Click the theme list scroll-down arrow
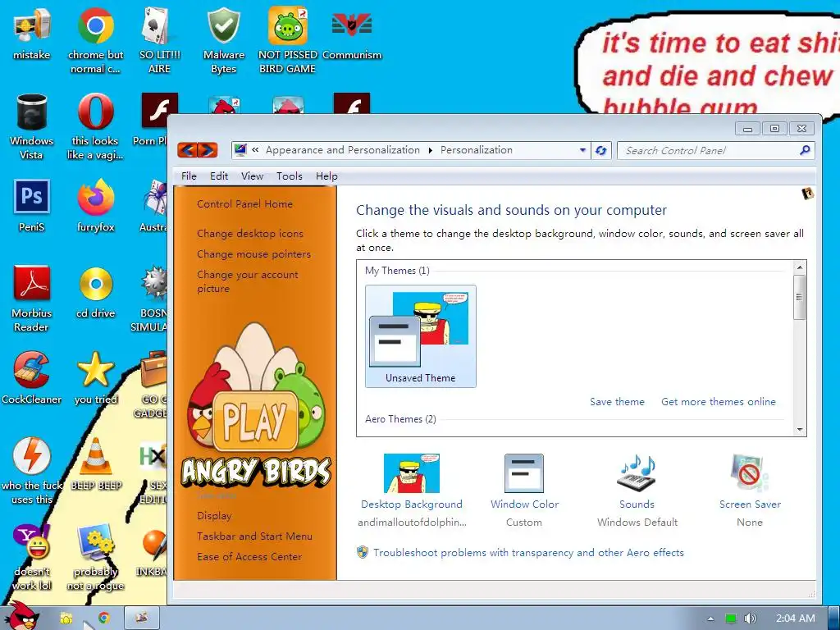The width and height of the screenshot is (840, 630). 799,430
